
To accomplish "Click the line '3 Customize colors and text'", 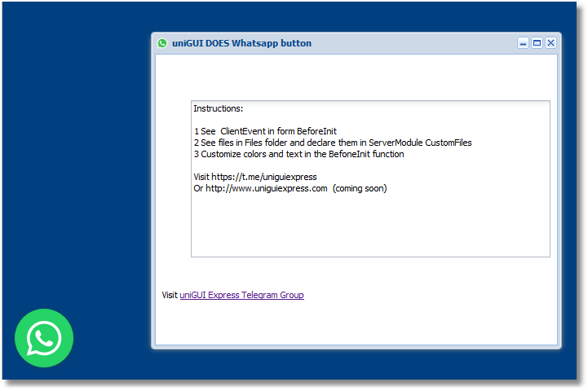I will pos(298,154).
